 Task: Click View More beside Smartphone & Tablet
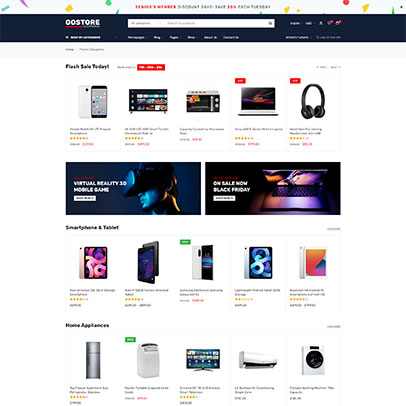coord(334,229)
